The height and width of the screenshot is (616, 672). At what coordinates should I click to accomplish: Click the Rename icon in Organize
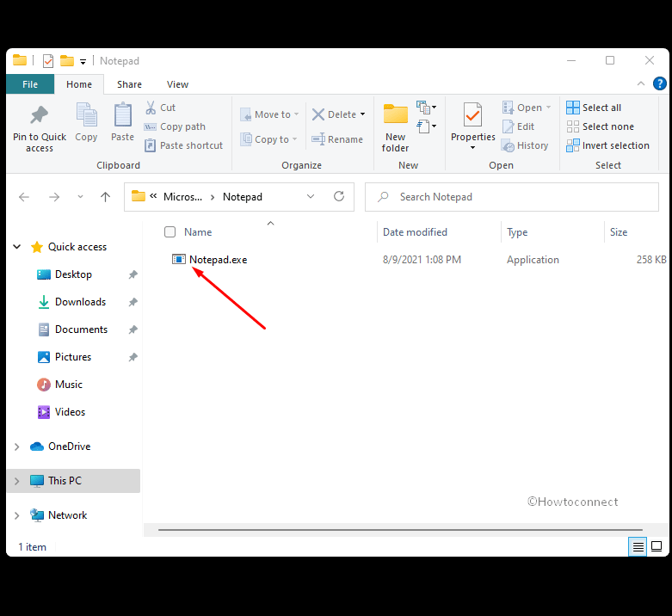click(x=318, y=139)
